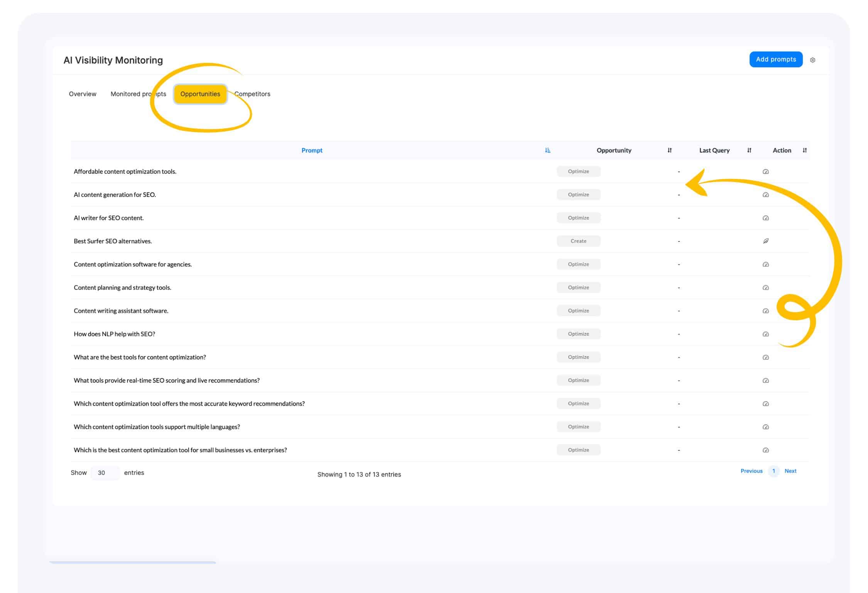This screenshot has width=868, height=593.
Task: Sort table by Action column arrows
Action: pyautogui.click(x=804, y=150)
